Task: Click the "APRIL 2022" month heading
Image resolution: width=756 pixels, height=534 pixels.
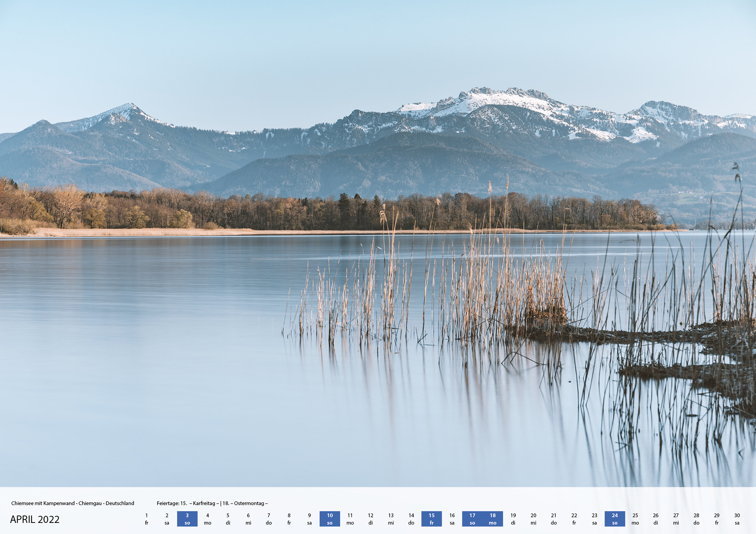Action: tap(35, 519)
